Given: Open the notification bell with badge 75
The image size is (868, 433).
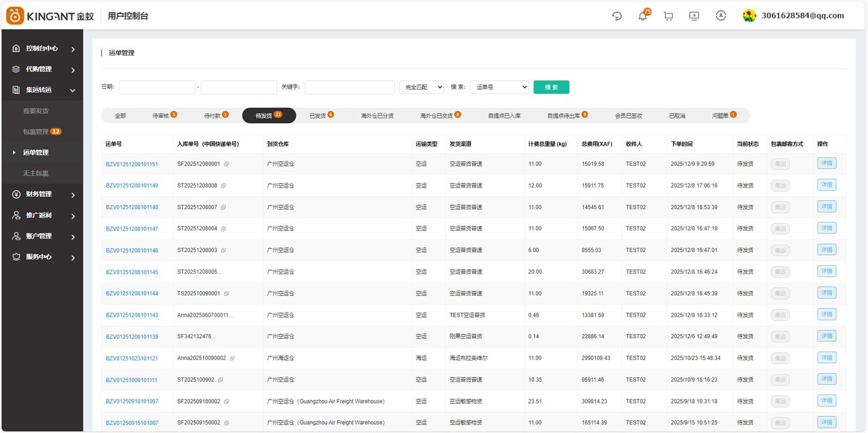Looking at the screenshot, I should point(642,16).
